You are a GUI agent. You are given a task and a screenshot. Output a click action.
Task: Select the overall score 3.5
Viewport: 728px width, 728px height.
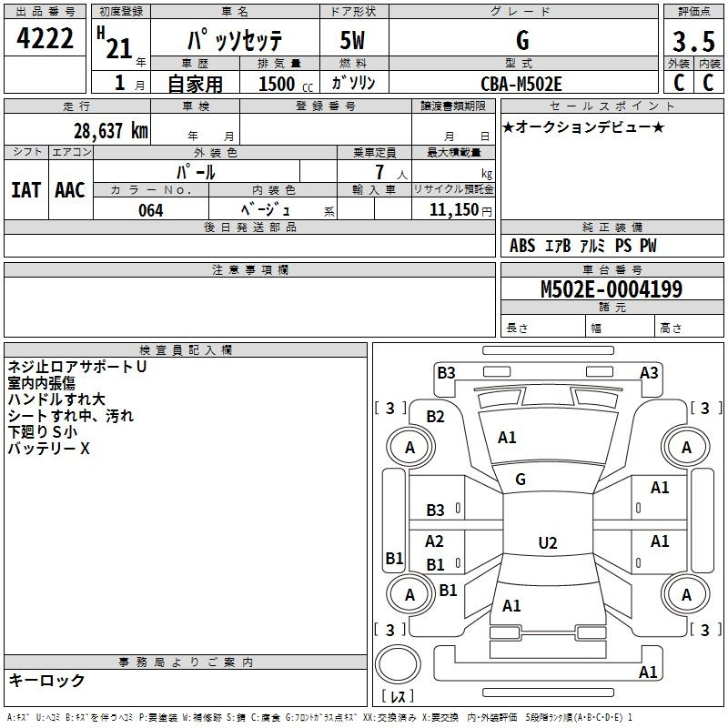click(x=693, y=43)
